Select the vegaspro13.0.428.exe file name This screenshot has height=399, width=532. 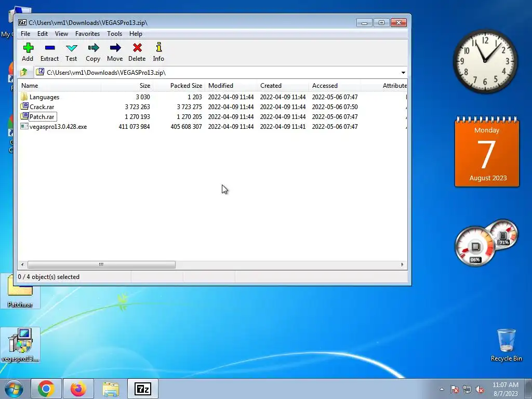[58, 127]
